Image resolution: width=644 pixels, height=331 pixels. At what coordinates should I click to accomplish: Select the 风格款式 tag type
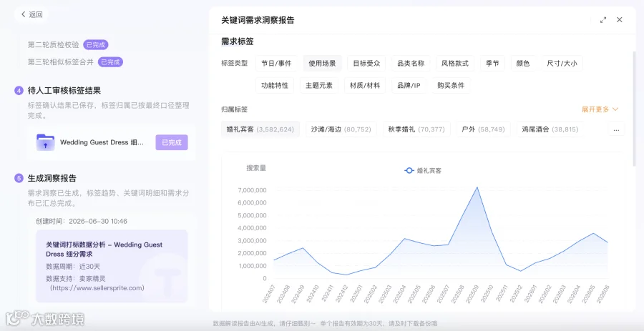coord(455,64)
